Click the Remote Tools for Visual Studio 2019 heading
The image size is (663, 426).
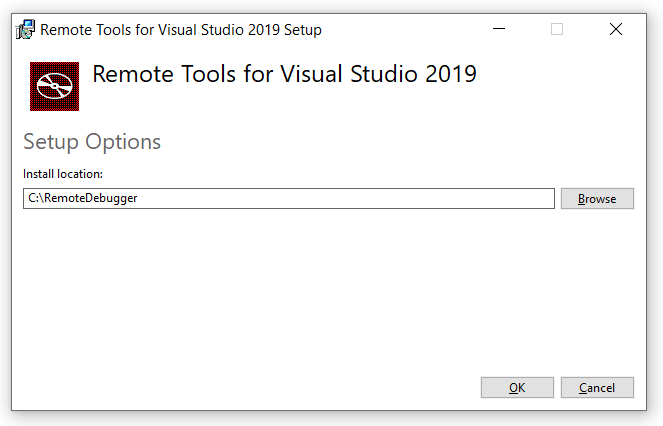point(285,74)
